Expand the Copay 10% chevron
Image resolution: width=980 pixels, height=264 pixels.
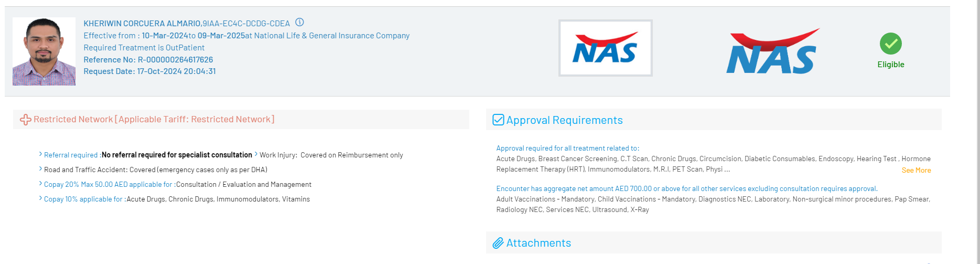tap(40, 198)
